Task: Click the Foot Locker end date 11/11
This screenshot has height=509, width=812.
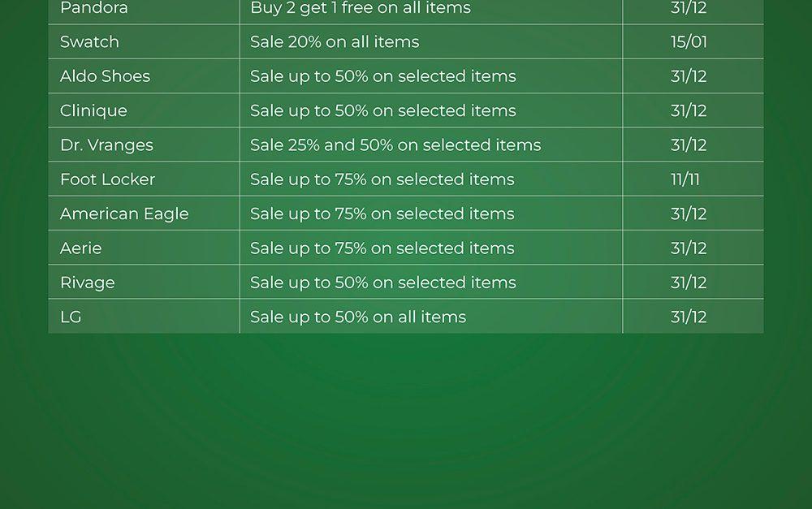Action: pyautogui.click(x=685, y=179)
